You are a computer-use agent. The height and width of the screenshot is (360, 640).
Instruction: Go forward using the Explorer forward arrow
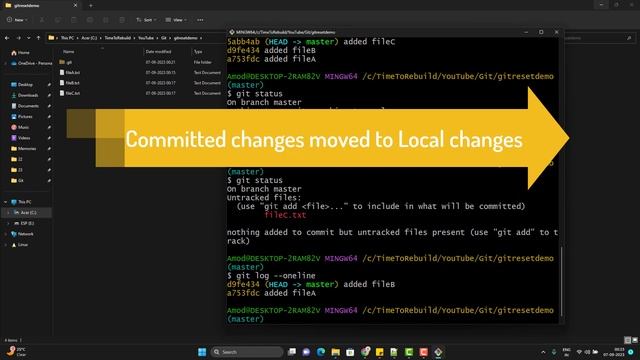point(18,38)
